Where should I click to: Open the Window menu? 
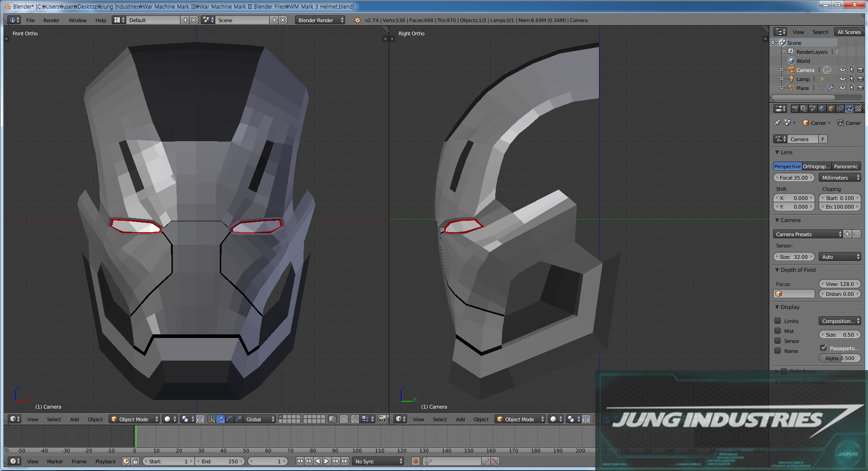click(77, 20)
